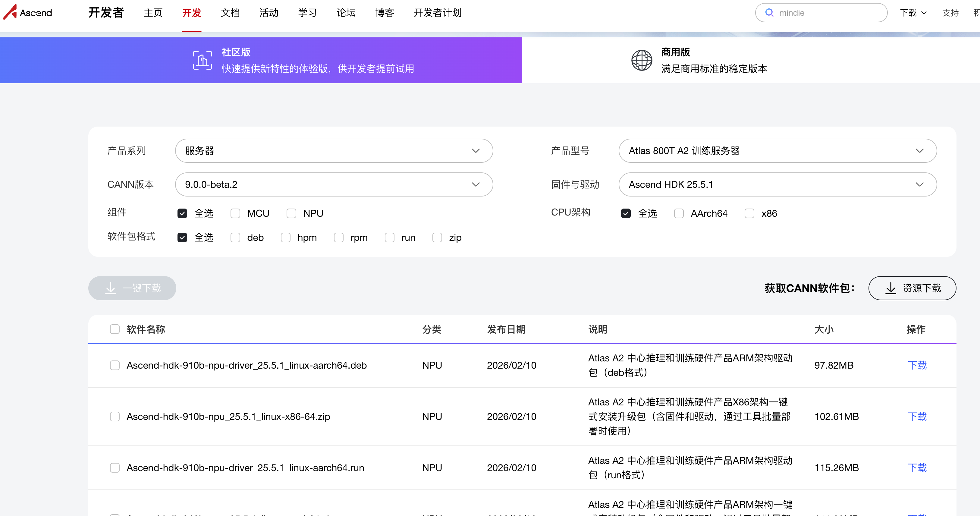Viewport: 980px width, 516px height.
Task: Click the 大小 column header
Action: tap(824, 329)
